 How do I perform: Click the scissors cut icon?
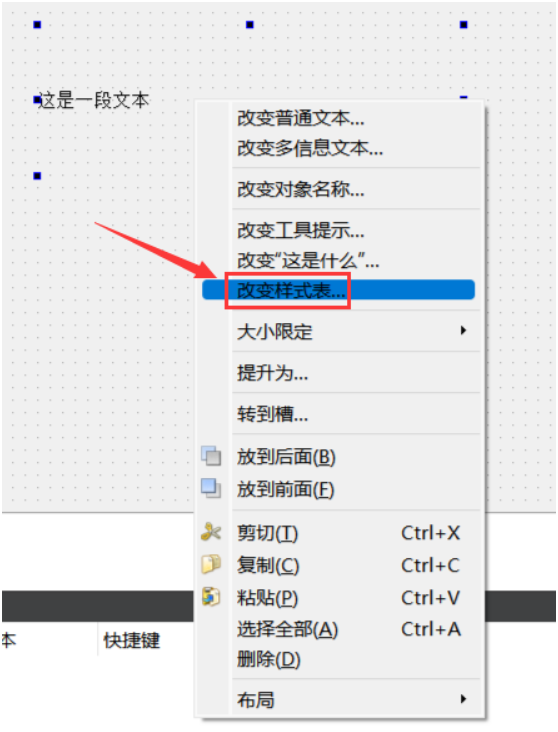tap(211, 532)
